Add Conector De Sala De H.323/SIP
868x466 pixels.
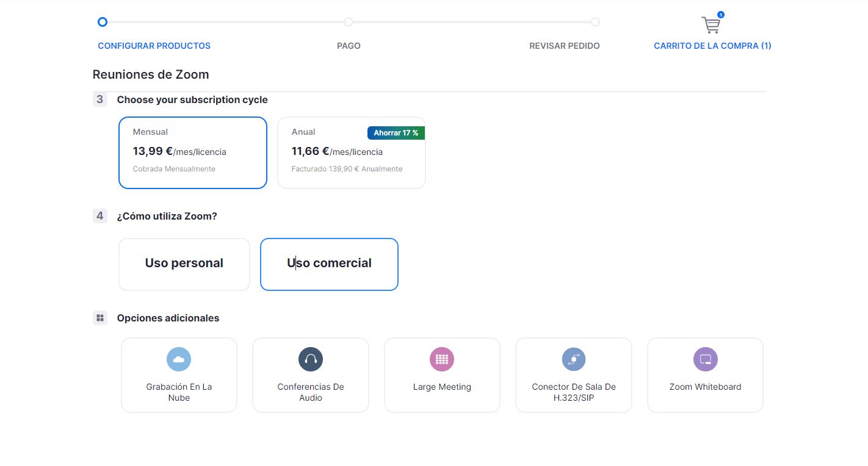tap(574, 375)
